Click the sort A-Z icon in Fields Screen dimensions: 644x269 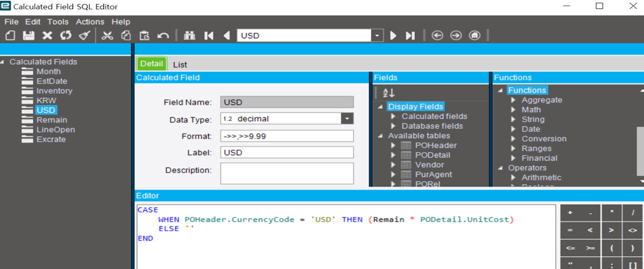[x=389, y=93]
